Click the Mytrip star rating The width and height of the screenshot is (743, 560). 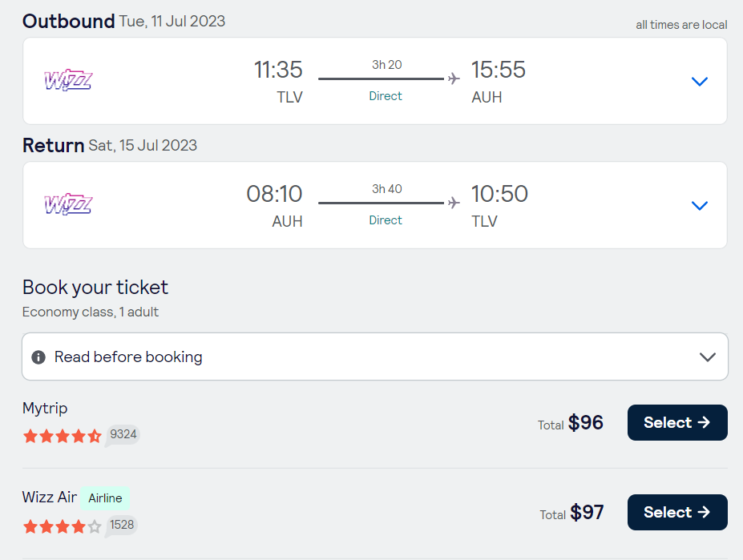tap(62, 436)
